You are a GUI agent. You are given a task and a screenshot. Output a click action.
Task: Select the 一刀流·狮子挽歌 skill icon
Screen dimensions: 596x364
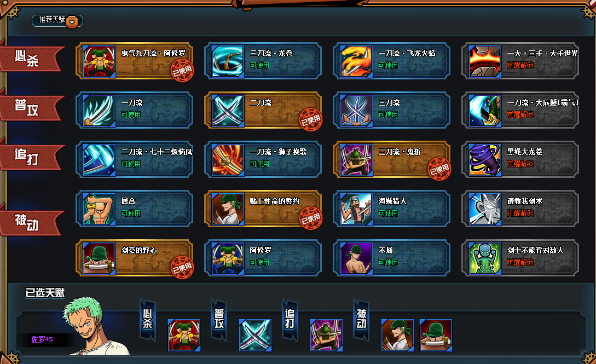point(228,160)
